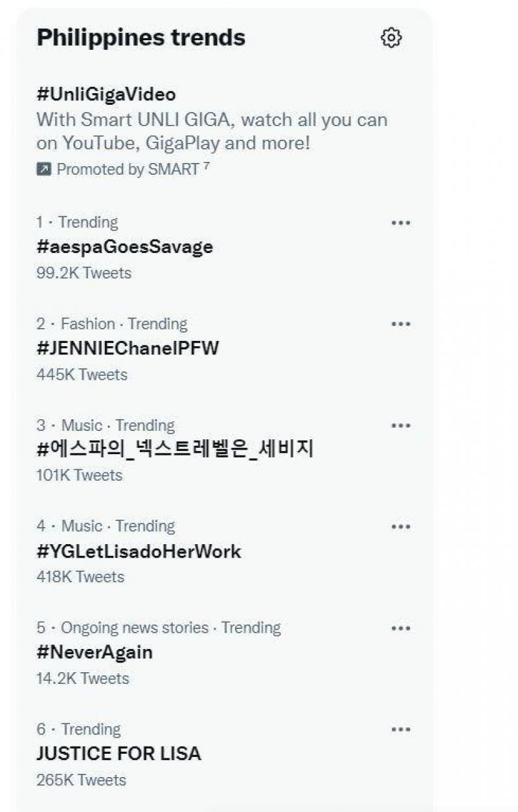Screen dimensions: 518x812
Task: Open more options for #YGLetLisadoHerWork trend
Action: click(401, 527)
